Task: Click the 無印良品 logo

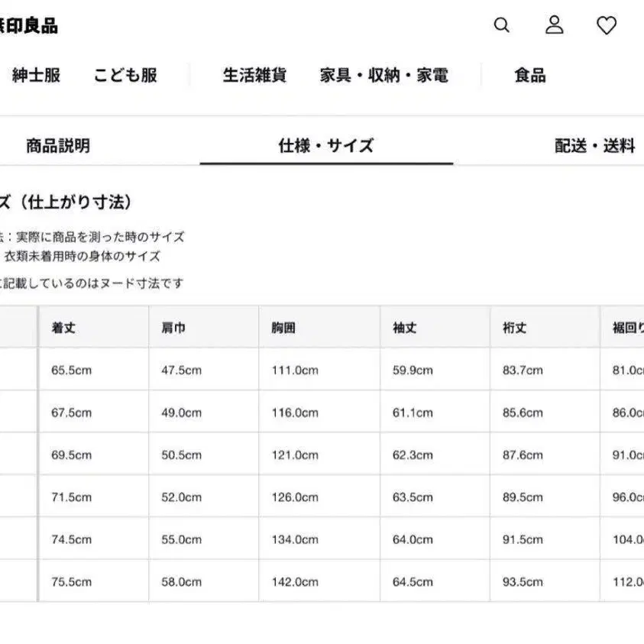Action: pyautogui.click(x=29, y=26)
